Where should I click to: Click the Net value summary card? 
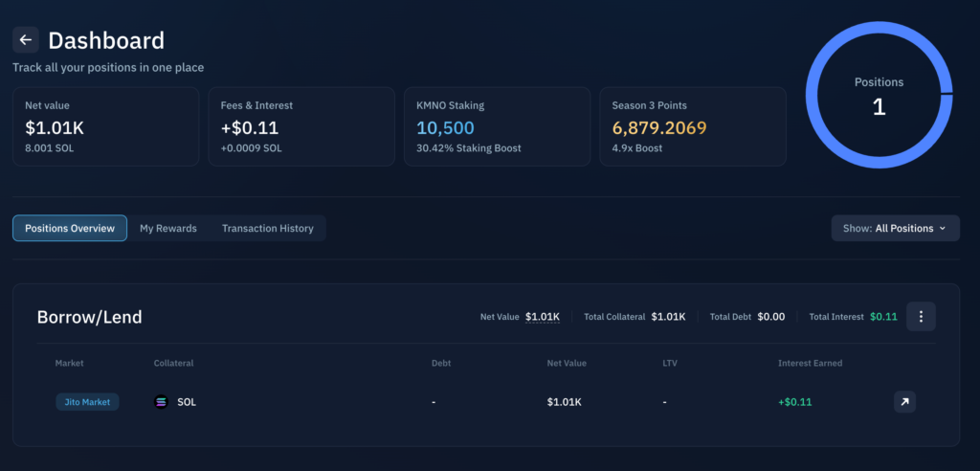(105, 126)
